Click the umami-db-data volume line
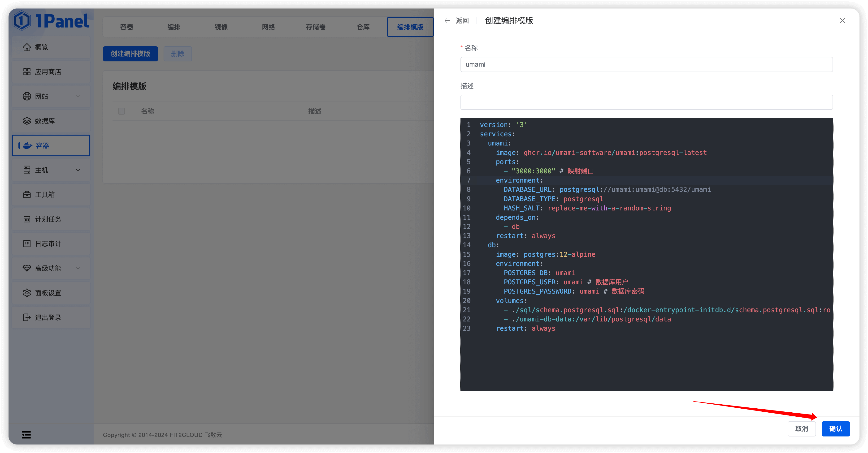The height and width of the screenshot is (453, 868). coord(587,319)
